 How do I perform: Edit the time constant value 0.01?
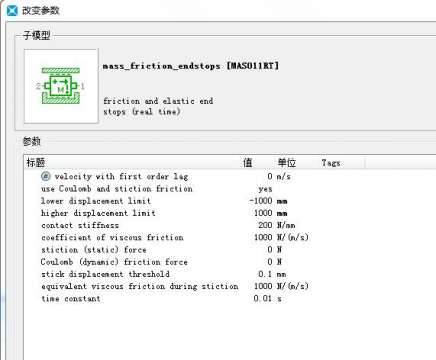(263, 298)
